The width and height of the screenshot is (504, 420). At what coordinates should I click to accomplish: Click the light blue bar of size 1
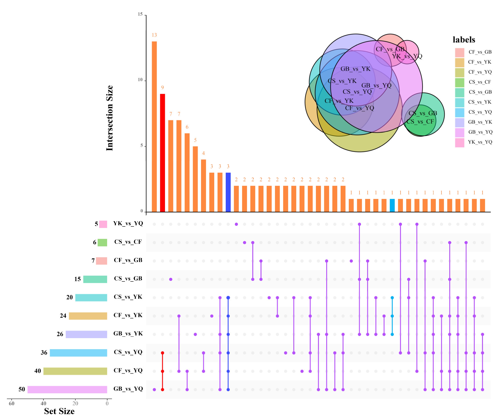[392, 205]
